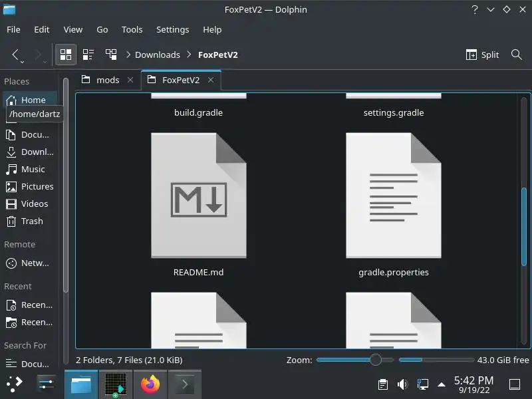Select the README.md markdown file icon
Screen dimensions: 532x399
[x=198, y=196]
